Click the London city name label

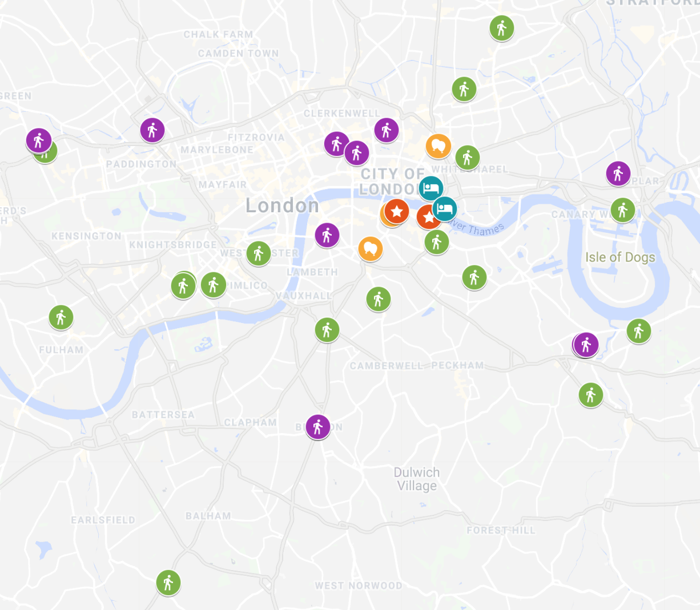282,205
